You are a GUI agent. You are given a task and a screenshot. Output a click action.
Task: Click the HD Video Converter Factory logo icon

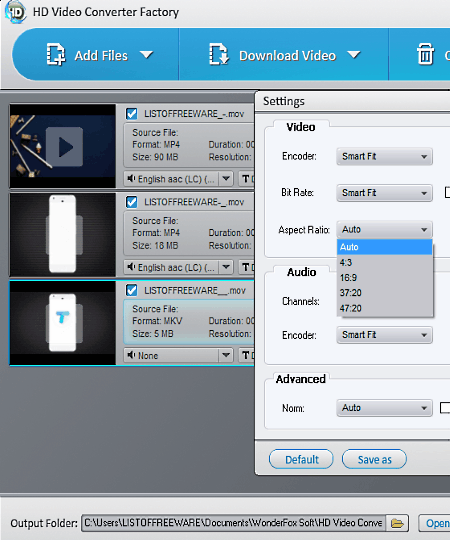click(15, 12)
